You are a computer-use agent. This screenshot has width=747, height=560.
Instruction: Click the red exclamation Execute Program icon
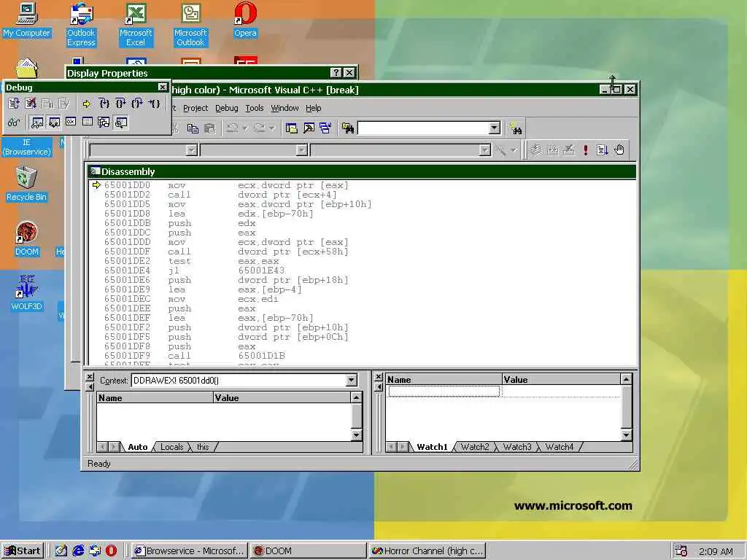coord(586,150)
